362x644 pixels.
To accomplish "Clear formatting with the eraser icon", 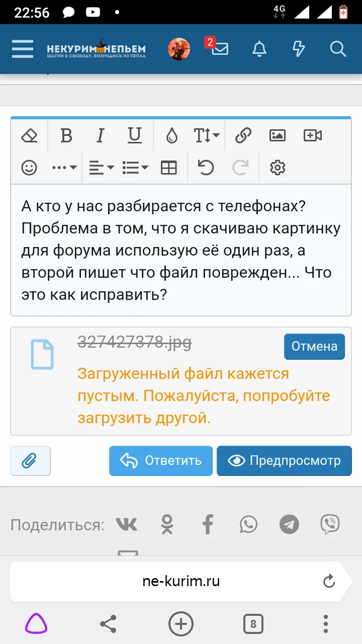I will coord(29,135).
